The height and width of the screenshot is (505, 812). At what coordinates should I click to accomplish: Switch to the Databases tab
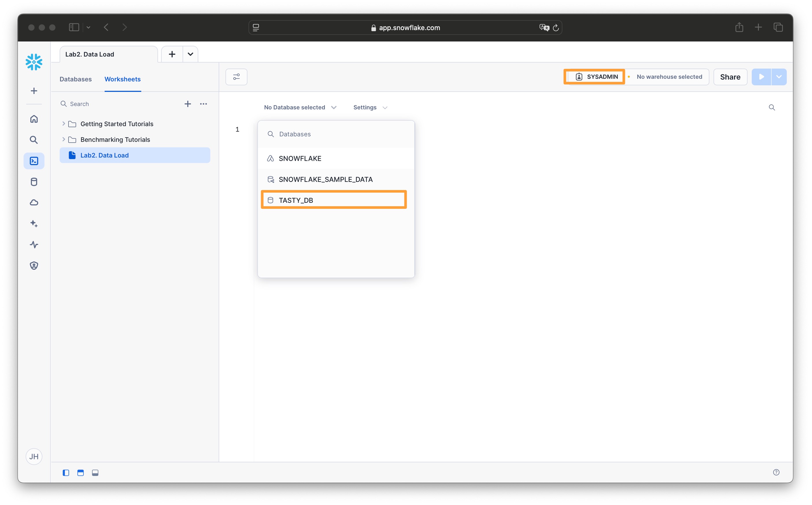point(75,79)
